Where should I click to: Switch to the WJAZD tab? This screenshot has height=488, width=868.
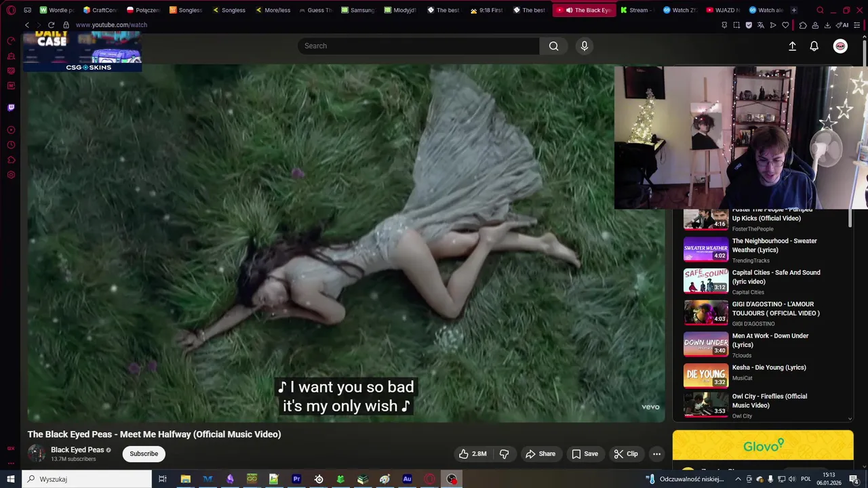pyautogui.click(x=723, y=10)
